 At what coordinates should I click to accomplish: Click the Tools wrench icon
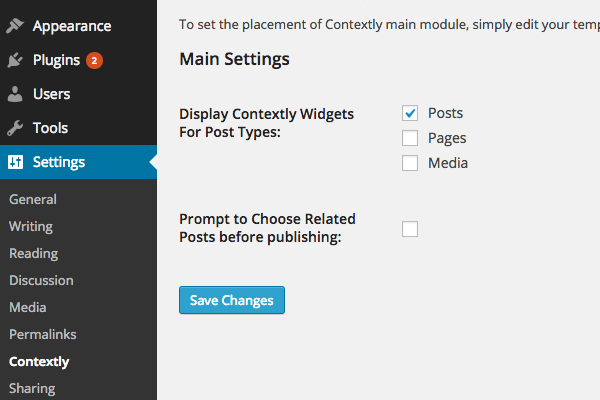[15, 128]
